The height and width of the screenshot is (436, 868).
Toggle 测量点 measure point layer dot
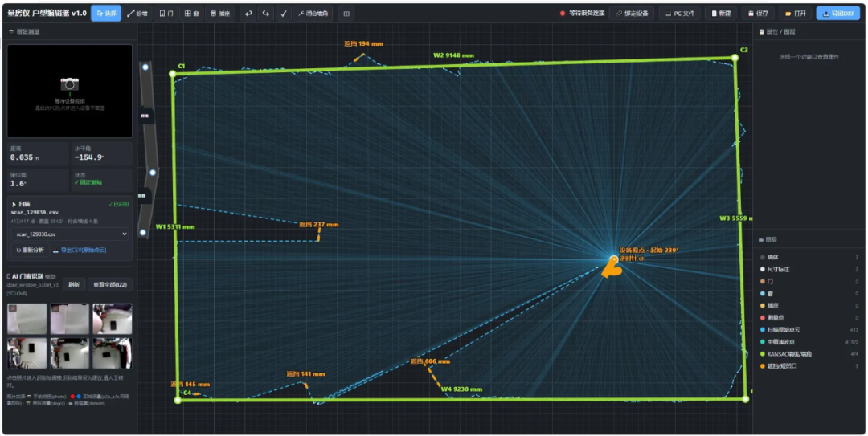coord(763,318)
